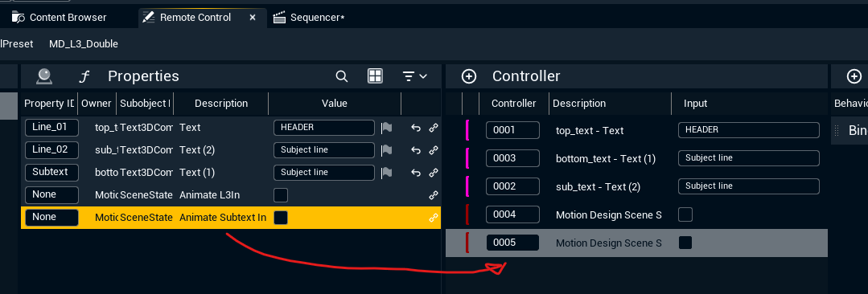868x294 pixels.
Task: Click the function (f) icon beside Properties
Action: (x=84, y=76)
